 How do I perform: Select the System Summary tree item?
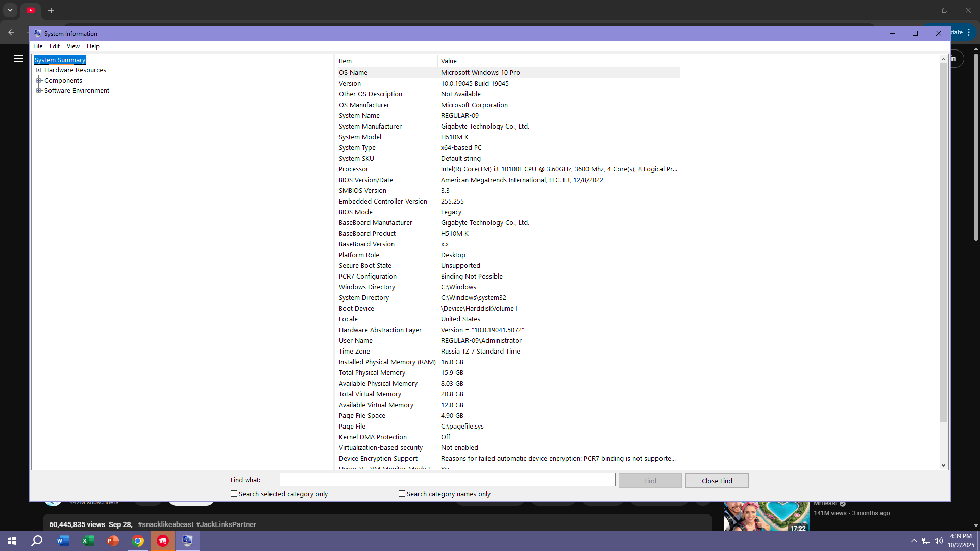pyautogui.click(x=60, y=60)
